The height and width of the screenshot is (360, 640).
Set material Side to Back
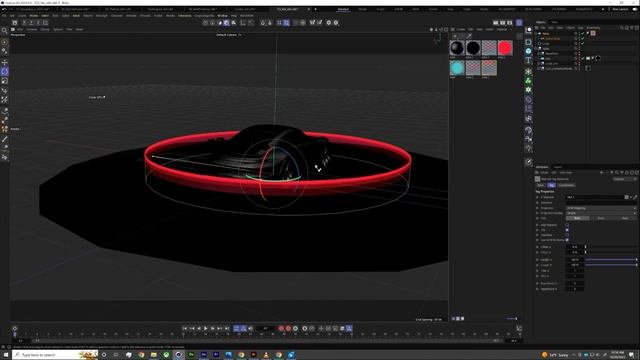click(625, 218)
